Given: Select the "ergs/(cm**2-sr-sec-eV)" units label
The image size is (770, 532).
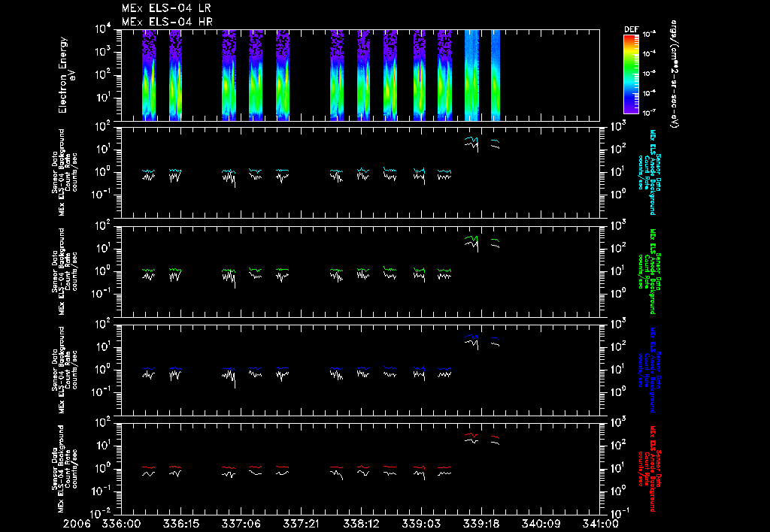Looking at the screenshot, I should coord(674,74).
